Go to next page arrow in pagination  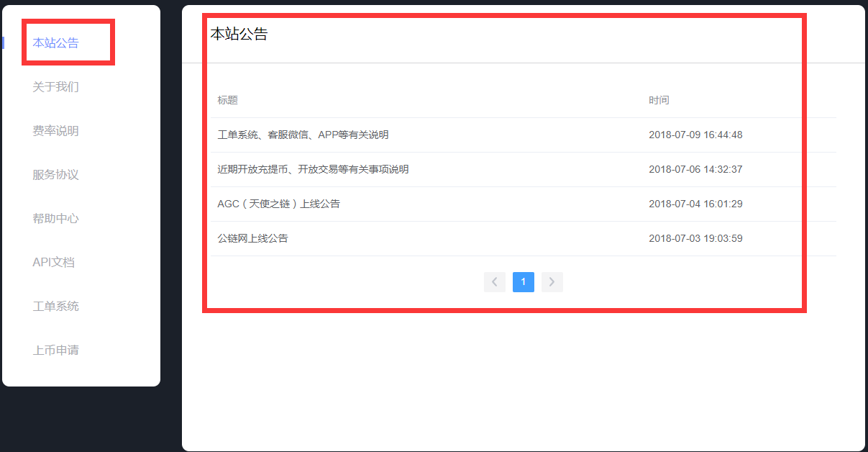point(552,282)
